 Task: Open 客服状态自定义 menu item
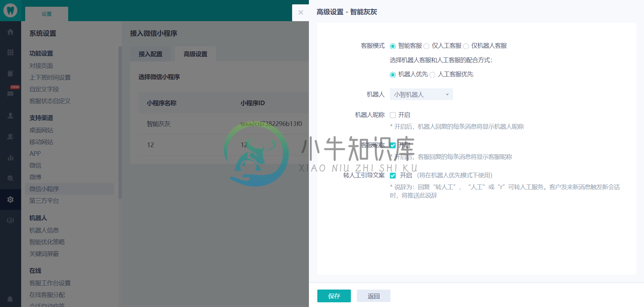coord(50,101)
